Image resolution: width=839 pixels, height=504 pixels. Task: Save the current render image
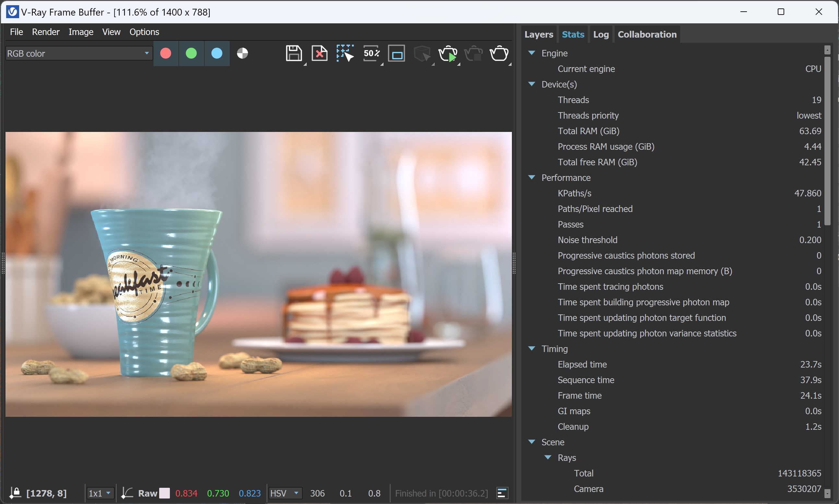[x=294, y=53]
